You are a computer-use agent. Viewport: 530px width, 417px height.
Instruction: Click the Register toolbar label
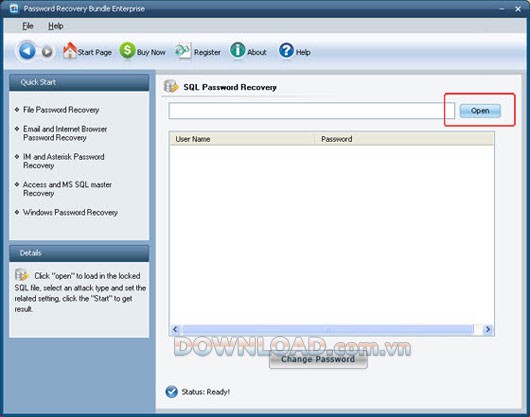click(207, 52)
